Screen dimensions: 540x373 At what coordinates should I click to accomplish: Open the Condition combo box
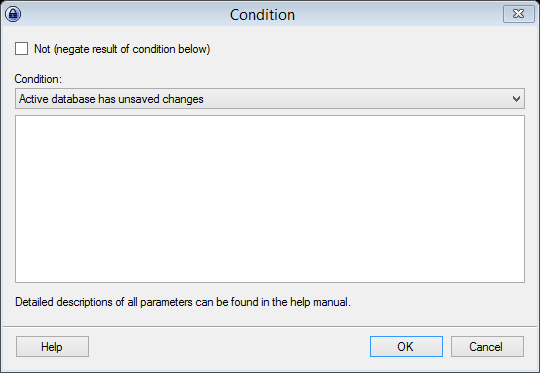click(270, 99)
